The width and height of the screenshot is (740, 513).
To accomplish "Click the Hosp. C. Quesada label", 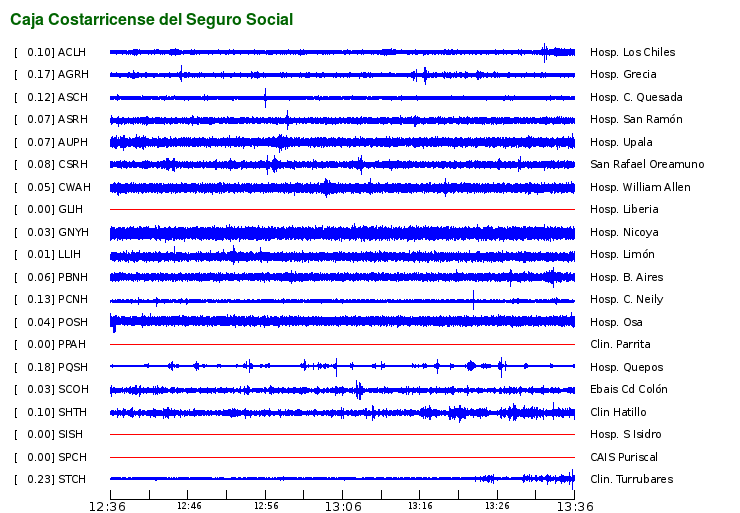I will (636, 98).
